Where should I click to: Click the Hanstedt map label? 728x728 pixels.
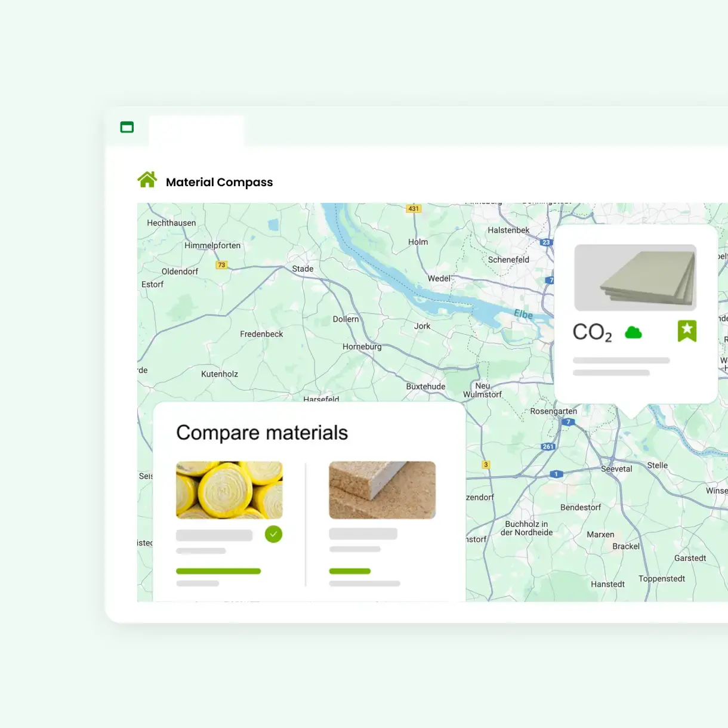(607, 584)
